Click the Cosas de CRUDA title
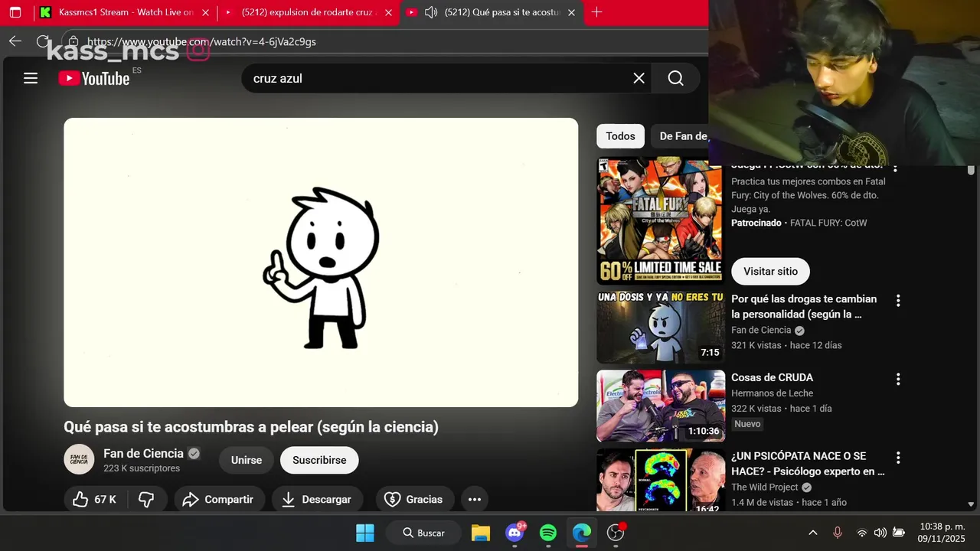980x551 pixels. (x=772, y=377)
